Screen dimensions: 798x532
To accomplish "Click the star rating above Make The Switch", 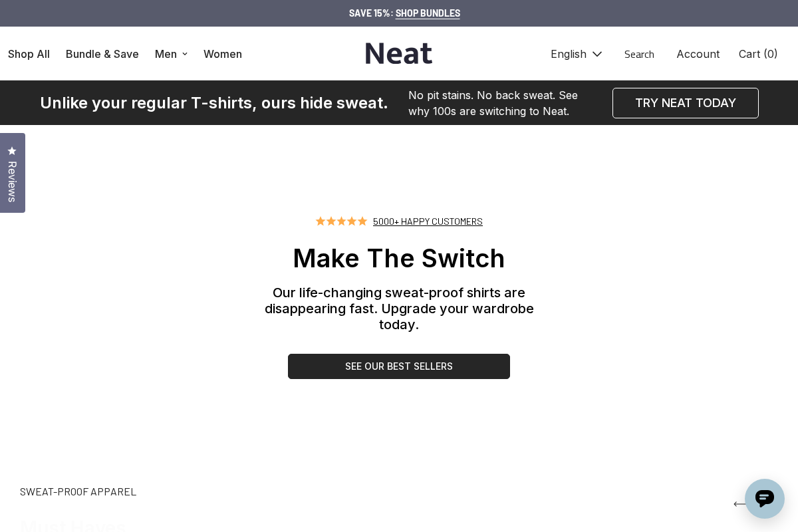I will point(341,221).
